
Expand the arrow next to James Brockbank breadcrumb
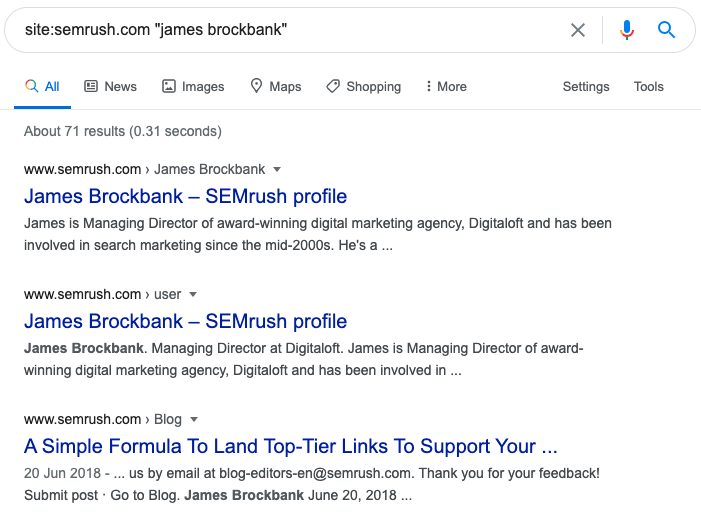pyautogui.click(x=277, y=169)
